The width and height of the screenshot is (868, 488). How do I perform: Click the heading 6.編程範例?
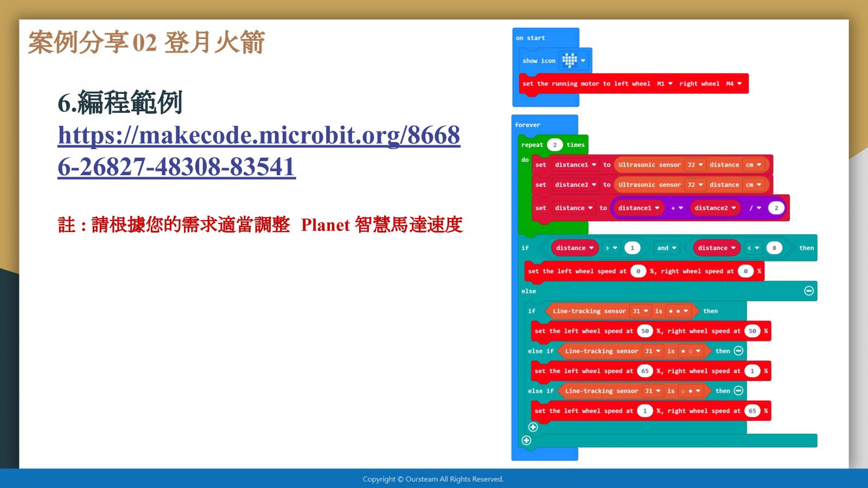120,102
